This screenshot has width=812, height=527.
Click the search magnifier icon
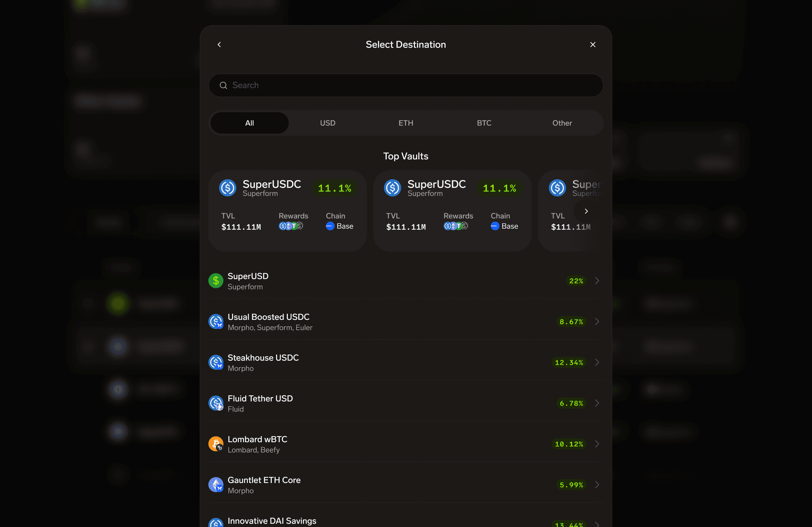pos(223,85)
